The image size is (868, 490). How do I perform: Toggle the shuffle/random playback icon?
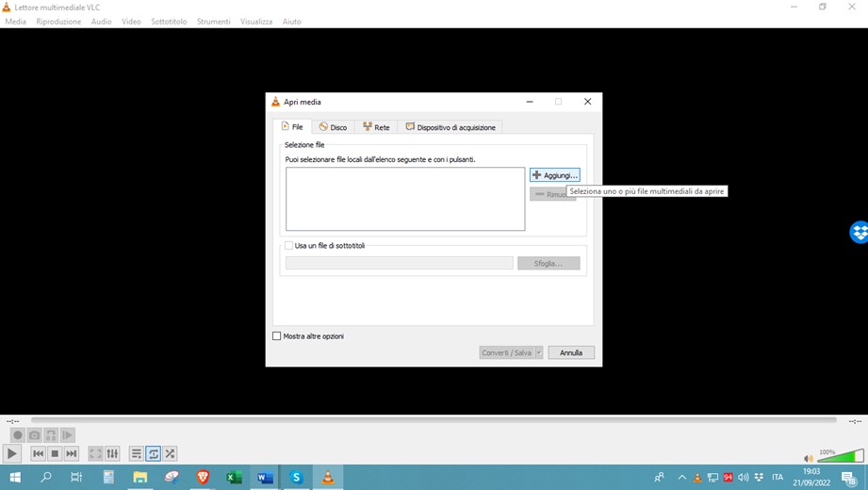[x=171, y=453]
